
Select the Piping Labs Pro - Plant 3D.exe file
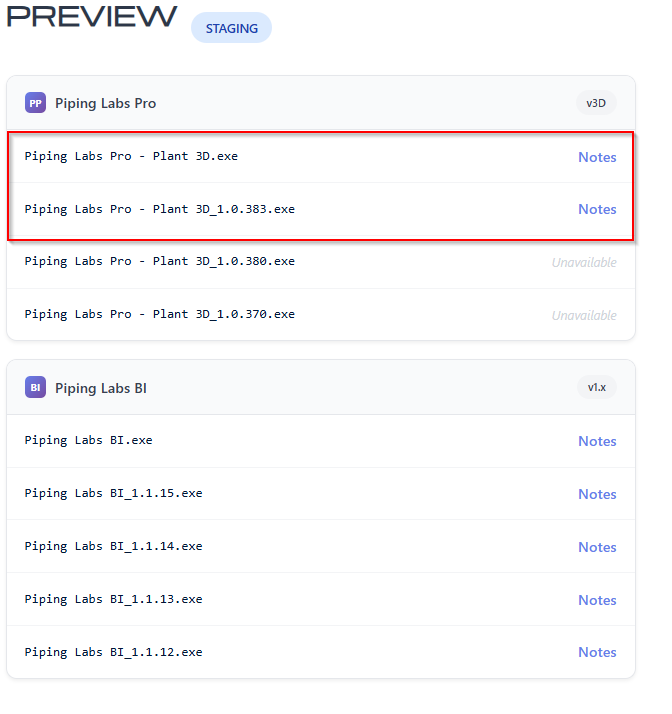(x=131, y=156)
